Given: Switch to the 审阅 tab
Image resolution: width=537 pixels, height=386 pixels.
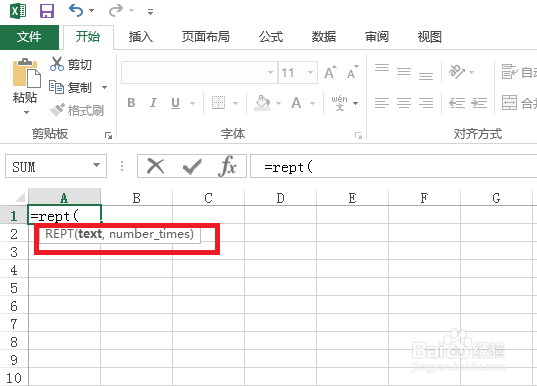Looking at the screenshot, I should pos(377,37).
